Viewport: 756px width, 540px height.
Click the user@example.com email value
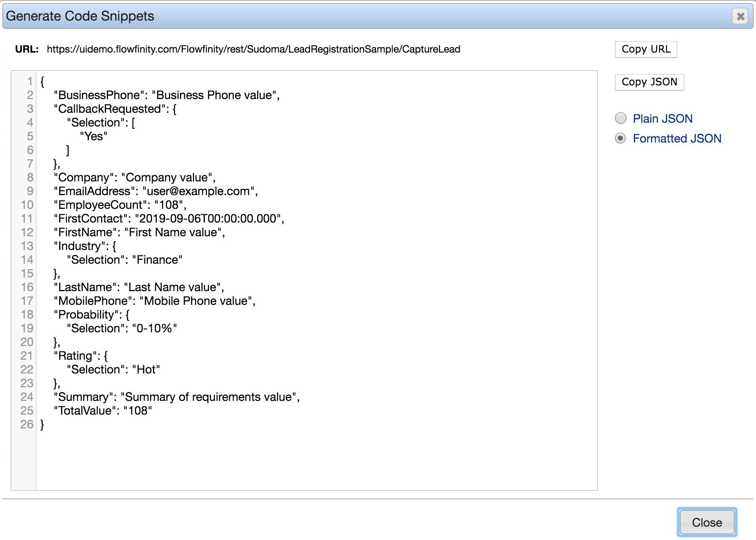[198, 191]
